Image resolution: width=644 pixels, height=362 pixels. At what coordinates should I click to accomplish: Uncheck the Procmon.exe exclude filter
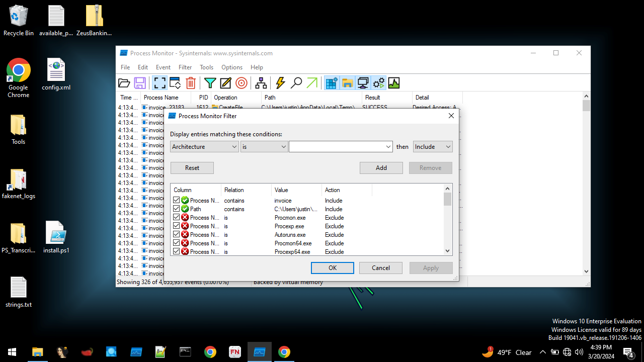pyautogui.click(x=177, y=217)
